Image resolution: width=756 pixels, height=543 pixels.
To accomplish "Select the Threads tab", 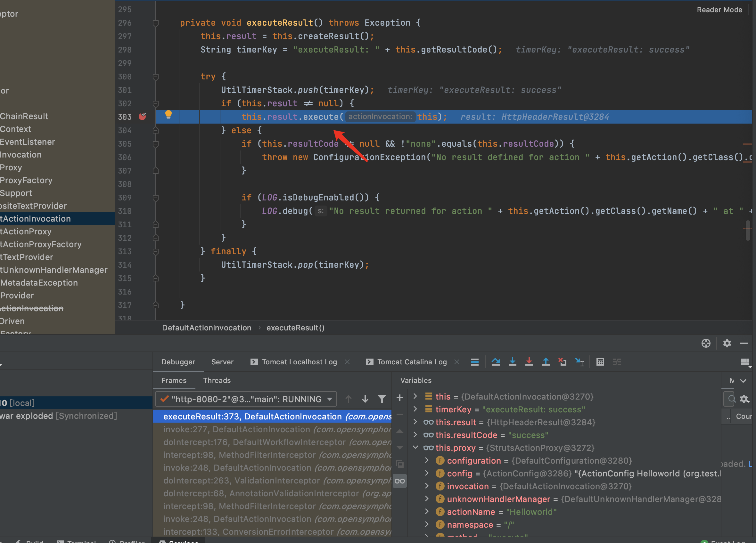I will pyautogui.click(x=217, y=380).
